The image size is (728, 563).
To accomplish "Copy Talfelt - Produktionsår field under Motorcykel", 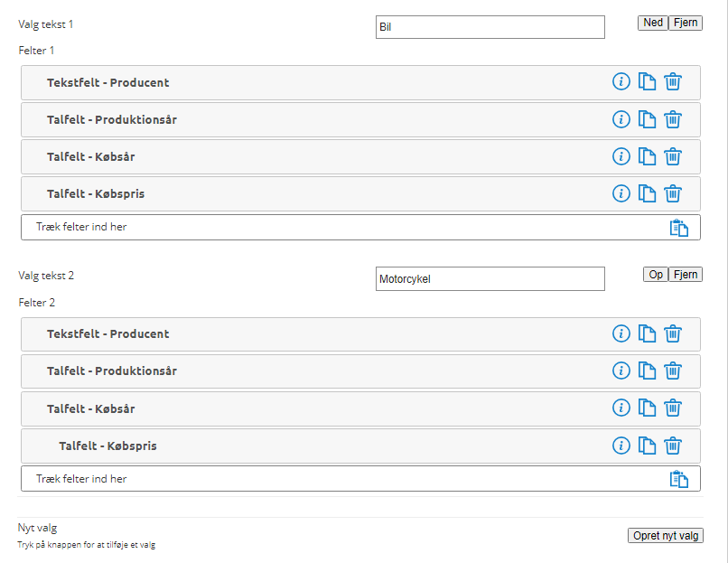I will (647, 371).
